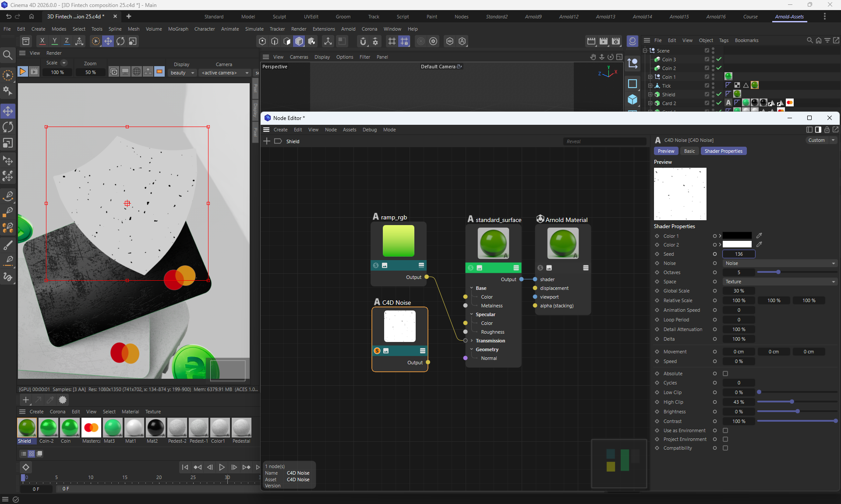Viewport: 841px width, 504px height.
Task: Click the Object Manager search icon
Action: [809, 40]
